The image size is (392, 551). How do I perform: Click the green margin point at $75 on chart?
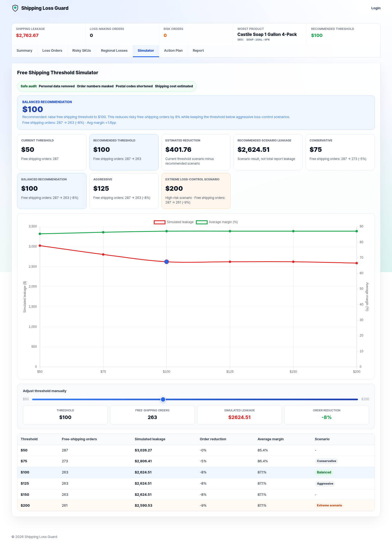[x=103, y=232]
